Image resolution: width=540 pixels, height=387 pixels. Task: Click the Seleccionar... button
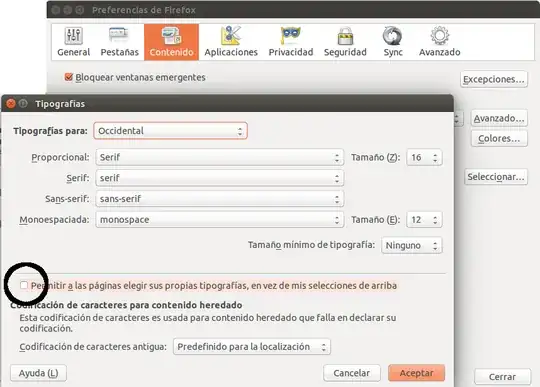coord(496,177)
